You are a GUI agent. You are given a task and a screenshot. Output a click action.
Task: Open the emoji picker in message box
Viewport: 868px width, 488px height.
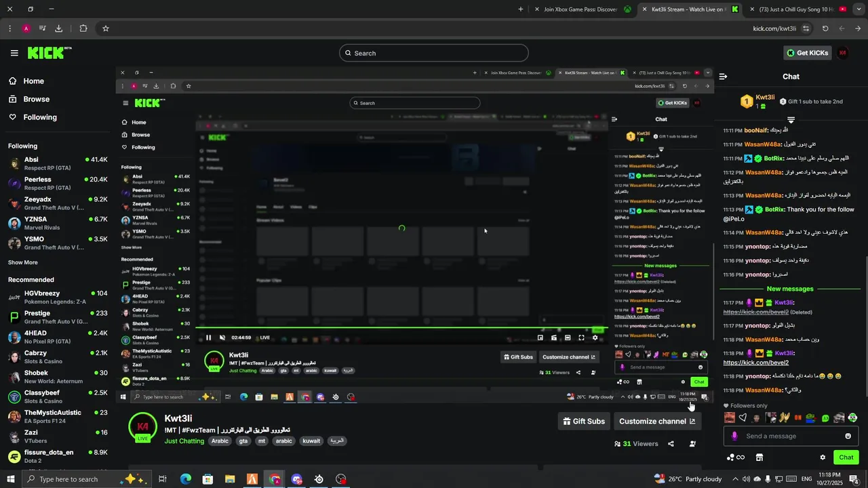tap(848, 436)
